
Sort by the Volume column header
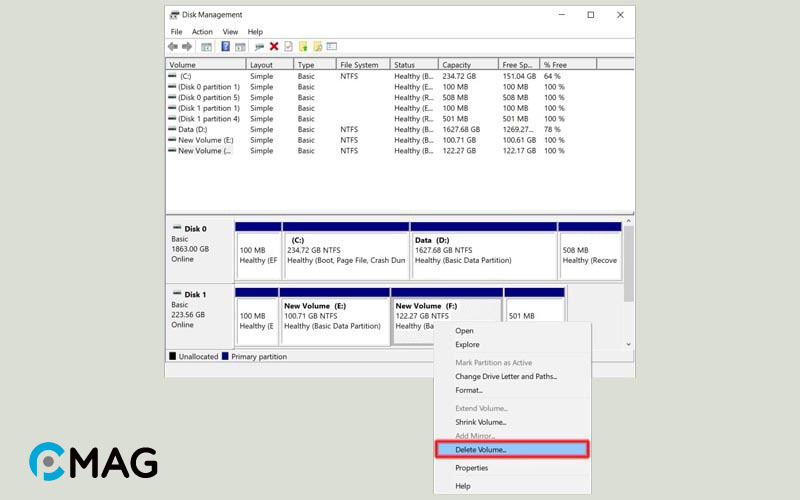click(206, 65)
